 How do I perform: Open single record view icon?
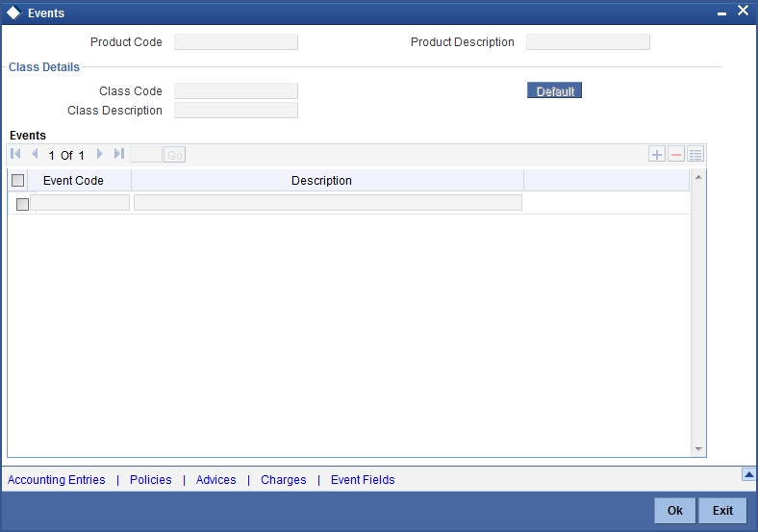(x=695, y=155)
